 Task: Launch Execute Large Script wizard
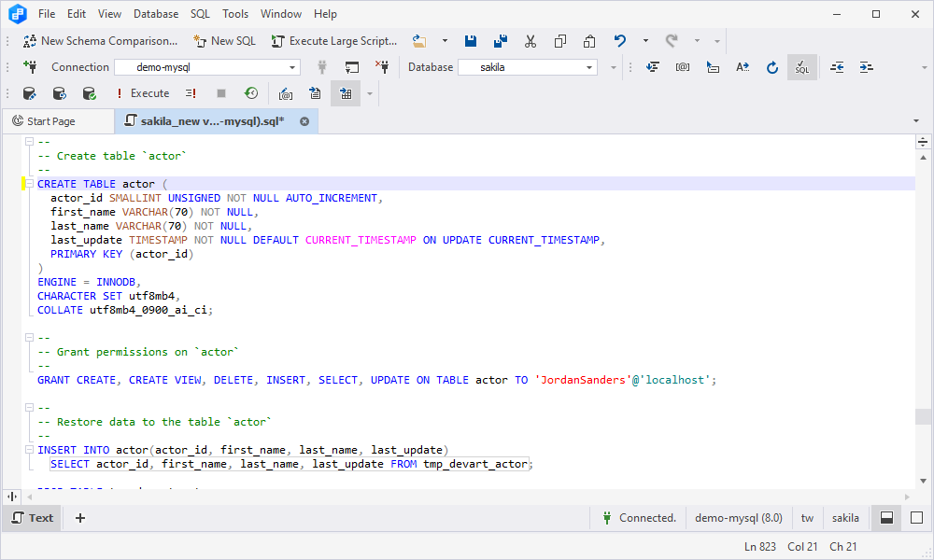click(333, 40)
